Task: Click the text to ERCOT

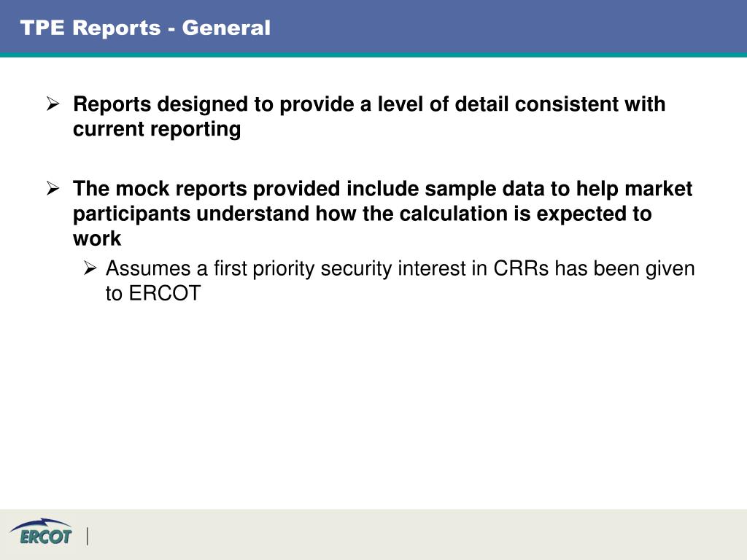Action: click(153, 293)
